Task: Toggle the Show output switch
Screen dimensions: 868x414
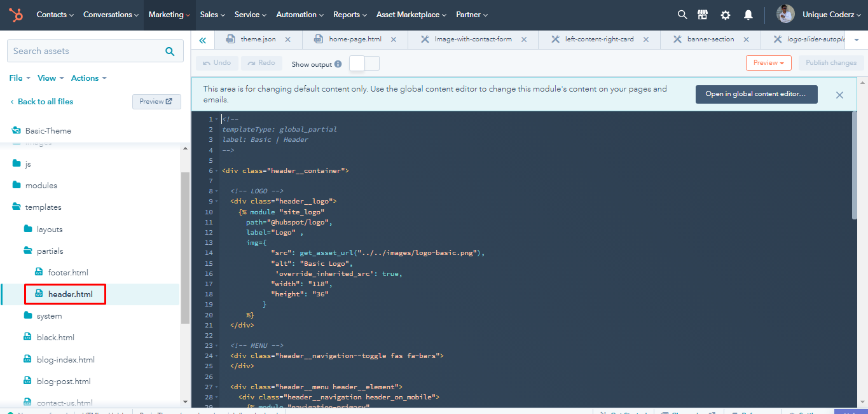Action: coord(364,64)
